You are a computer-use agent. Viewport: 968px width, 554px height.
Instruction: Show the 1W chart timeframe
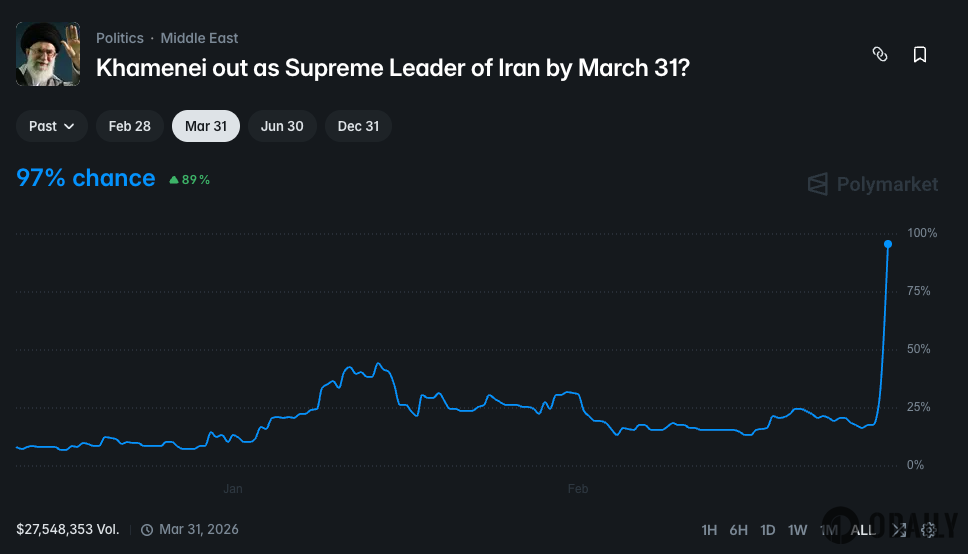tap(798, 530)
